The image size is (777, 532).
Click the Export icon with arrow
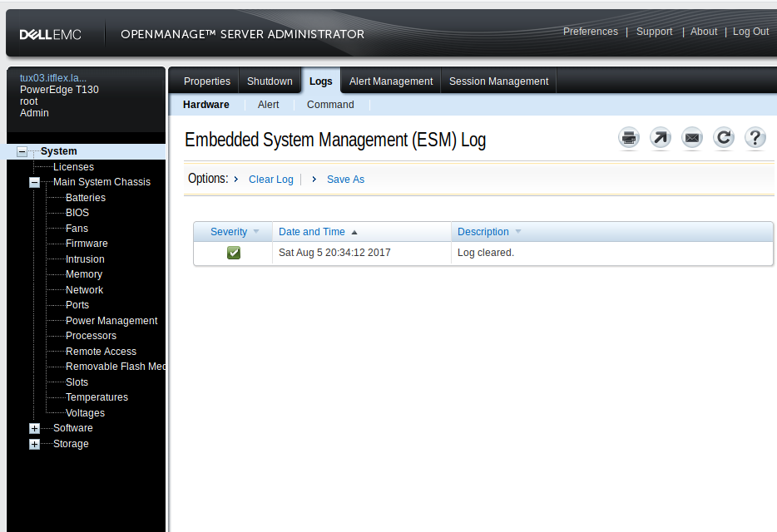pyautogui.click(x=661, y=138)
